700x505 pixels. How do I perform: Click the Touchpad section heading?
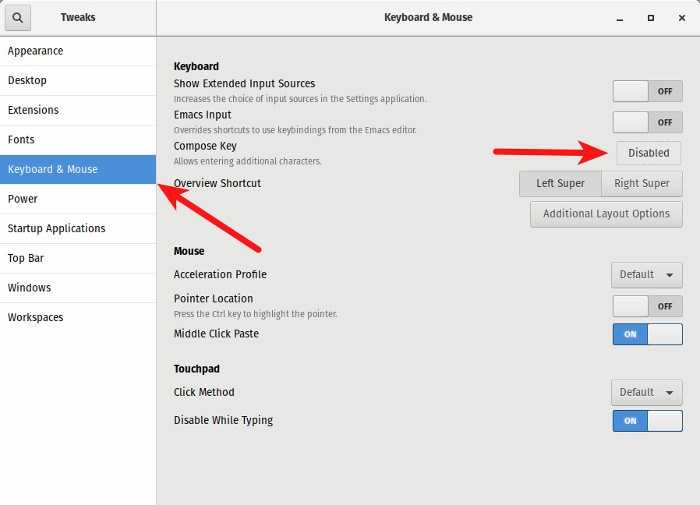click(x=196, y=369)
